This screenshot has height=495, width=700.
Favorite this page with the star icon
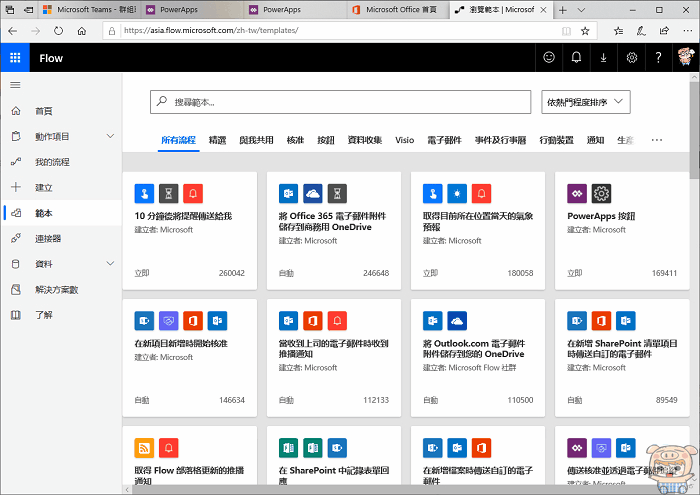(x=585, y=31)
